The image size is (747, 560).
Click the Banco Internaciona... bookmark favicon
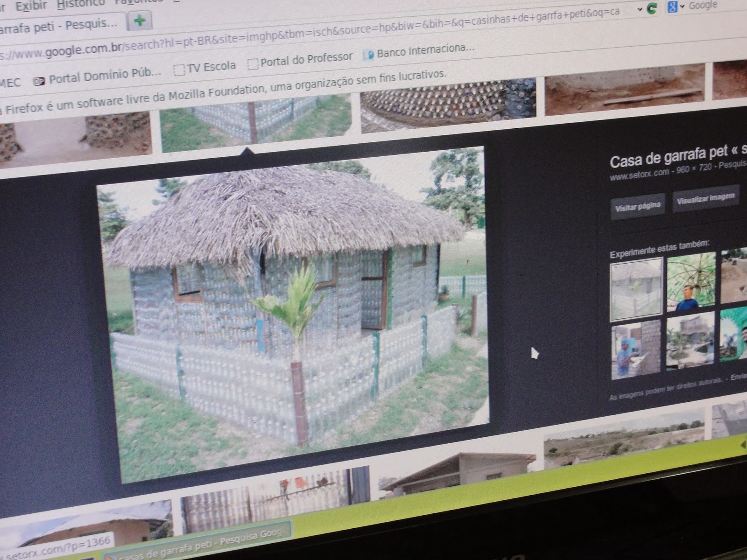(x=369, y=55)
